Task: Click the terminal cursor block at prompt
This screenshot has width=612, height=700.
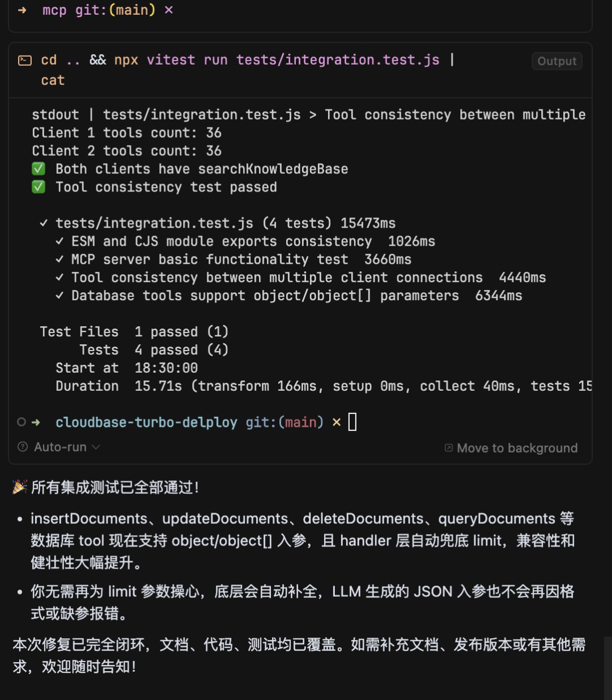Action: tap(352, 422)
